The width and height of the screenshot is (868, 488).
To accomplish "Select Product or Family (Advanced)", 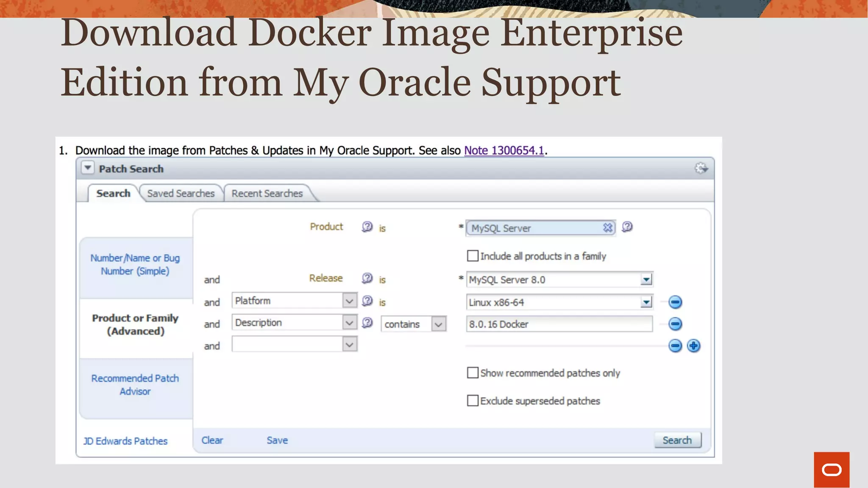I will click(135, 324).
